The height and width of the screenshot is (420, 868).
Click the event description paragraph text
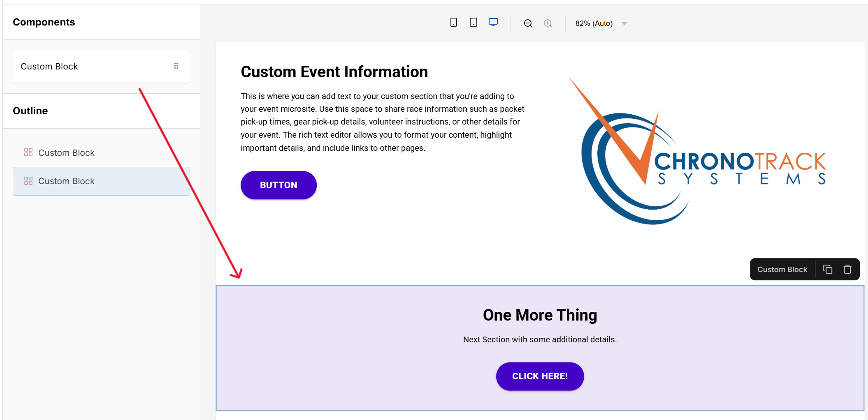(383, 122)
